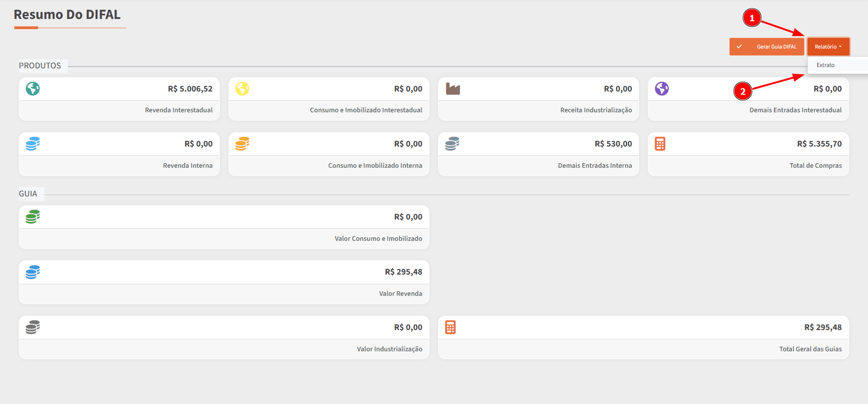Viewport: 868px width, 404px height.
Task: Click the factory icon for Receita Industrialização
Action: [452, 89]
